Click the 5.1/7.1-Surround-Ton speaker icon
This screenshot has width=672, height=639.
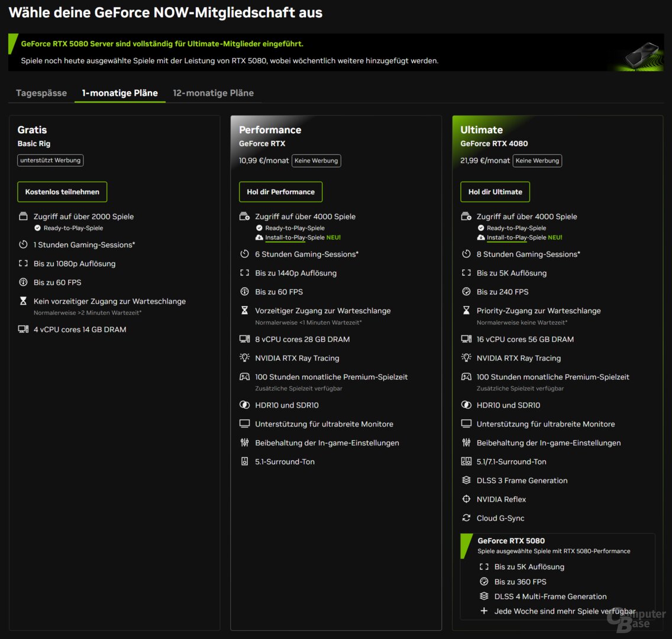pos(466,461)
